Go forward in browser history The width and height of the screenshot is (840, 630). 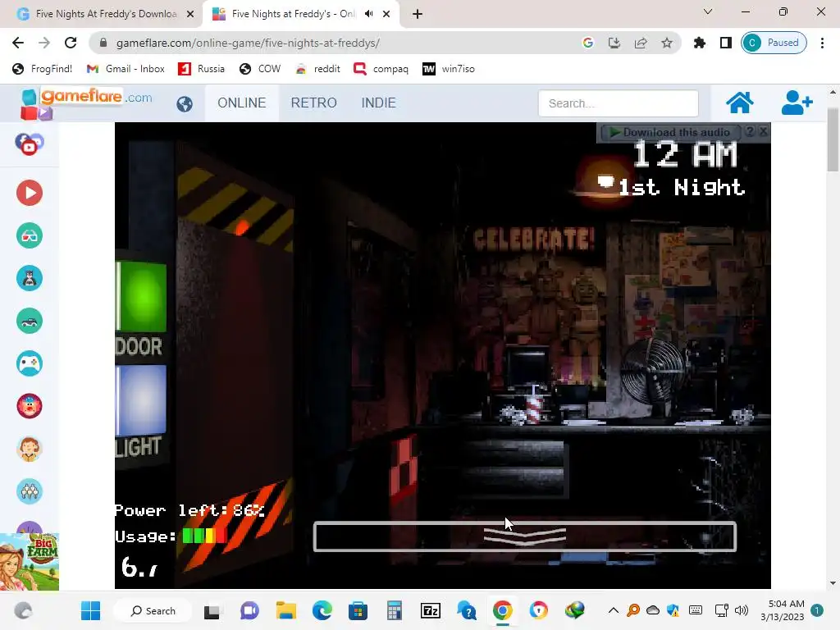44,43
